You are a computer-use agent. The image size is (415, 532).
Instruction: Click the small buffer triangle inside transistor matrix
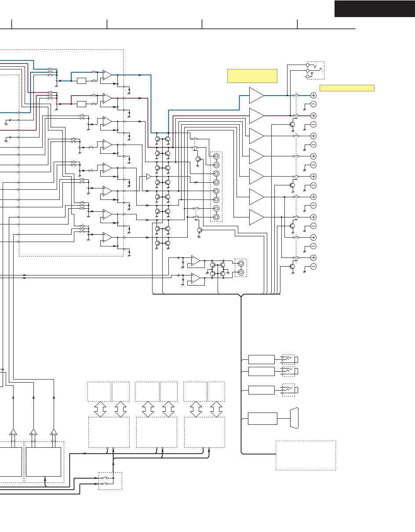coord(149,177)
